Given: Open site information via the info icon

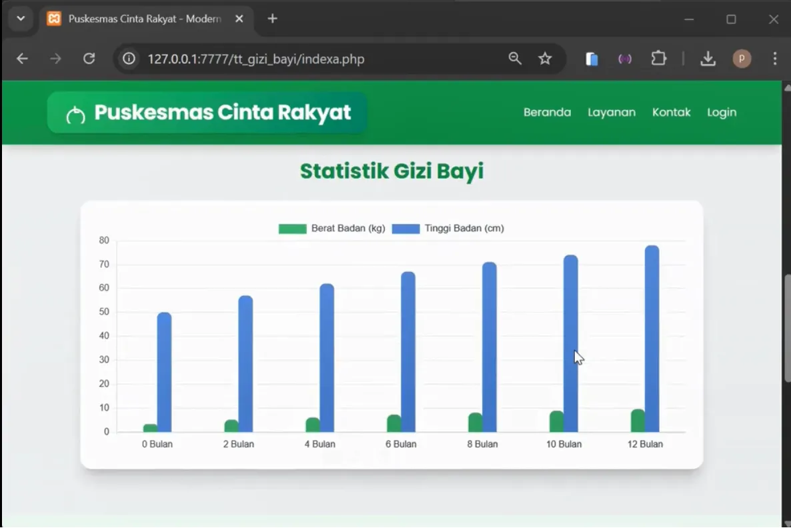Looking at the screenshot, I should pyautogui.click(x=128, y=59).
